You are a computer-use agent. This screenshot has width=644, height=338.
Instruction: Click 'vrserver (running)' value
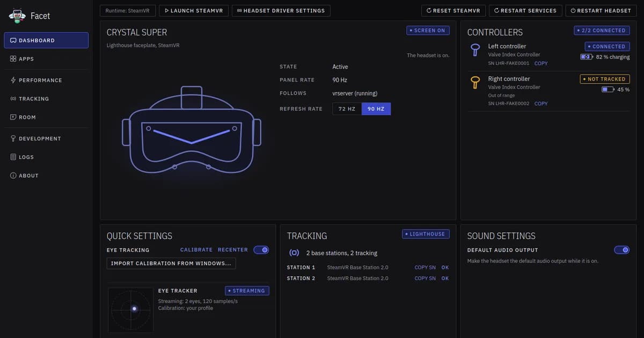click(x=355, y=93)
